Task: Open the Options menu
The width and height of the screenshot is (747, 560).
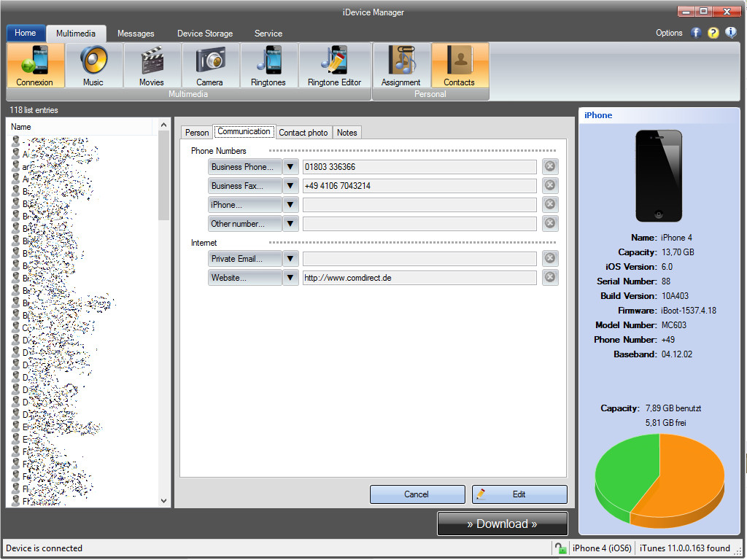Action: tap(669, 33)
